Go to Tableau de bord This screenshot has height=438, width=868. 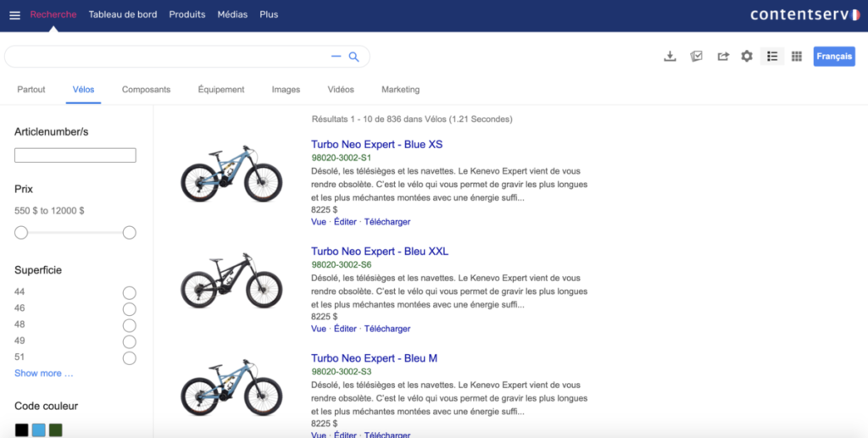(x=123, y=15)
